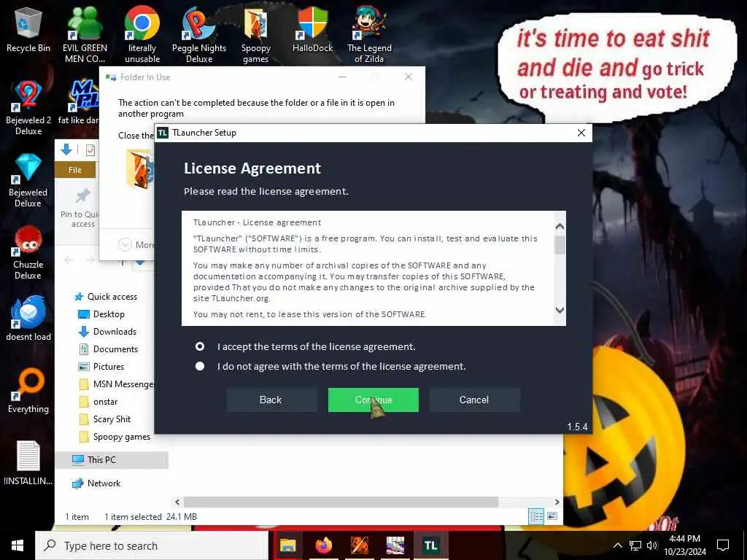Switch Explorer to large icons view

coord(552,516)
